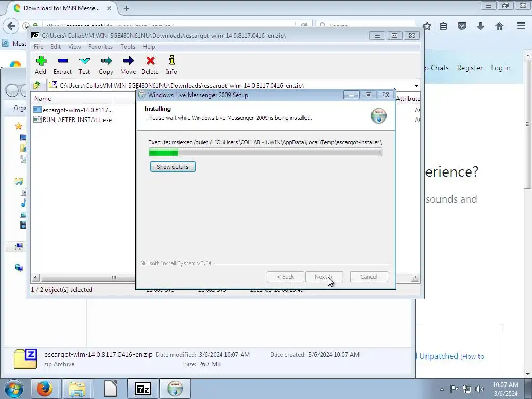The height and width of the screenshot is (399, 532).
Task: Select the Move tool in 7-Zip toolbar
Action: pos(128,65)
